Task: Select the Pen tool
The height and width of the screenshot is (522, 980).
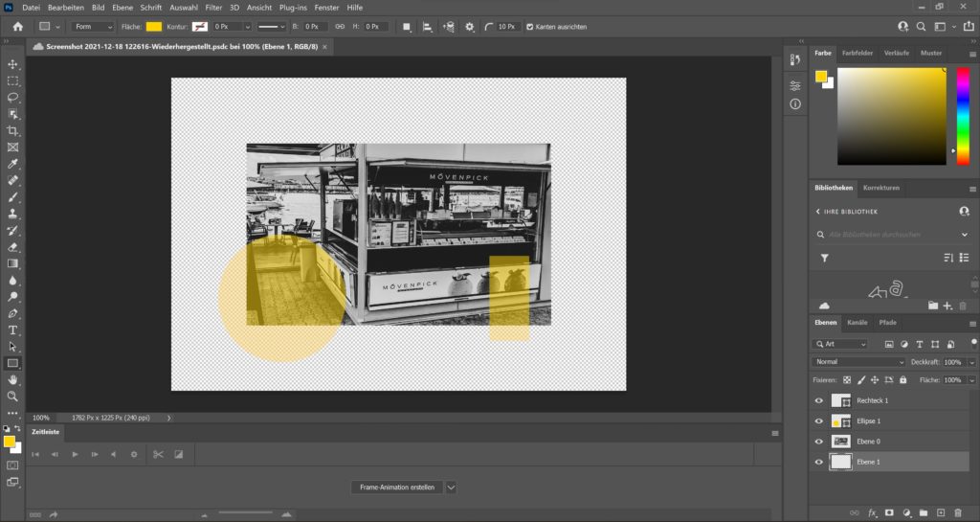Action: click(12, 313)
